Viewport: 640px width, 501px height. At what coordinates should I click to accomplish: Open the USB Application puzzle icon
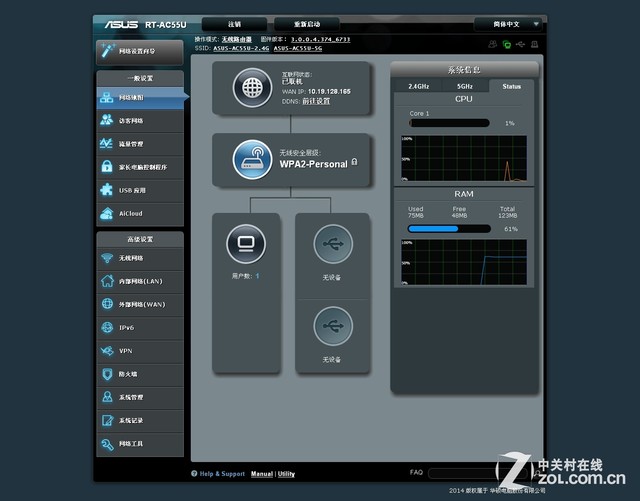[x=107, y=190]
